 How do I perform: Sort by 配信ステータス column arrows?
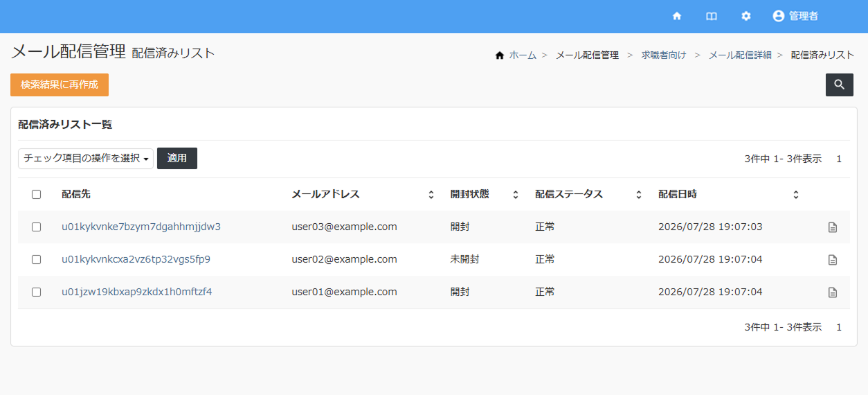[639, 195]
